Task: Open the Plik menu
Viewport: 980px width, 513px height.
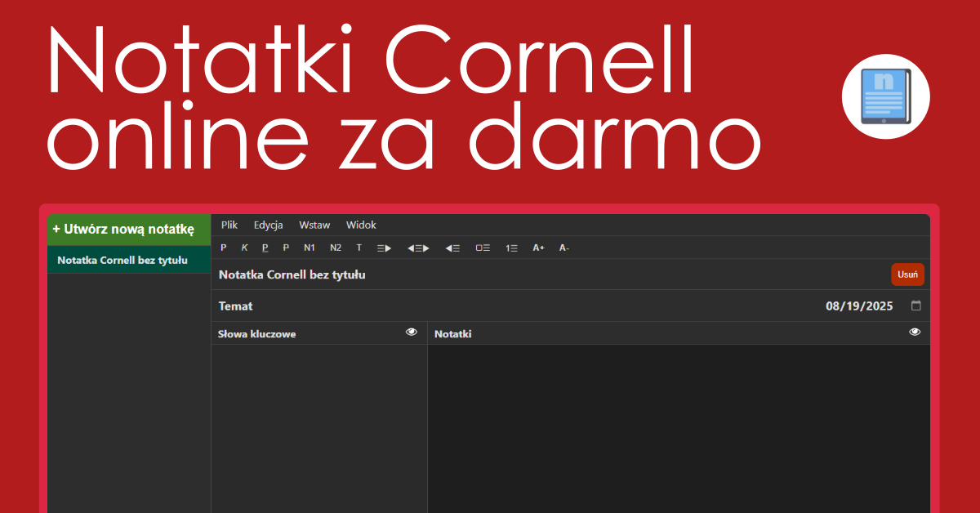Action: coord(229,225)
